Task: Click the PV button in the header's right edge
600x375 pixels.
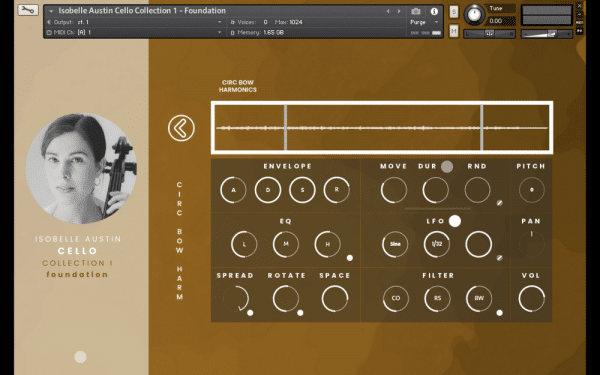Action: (x=579, y=31)
